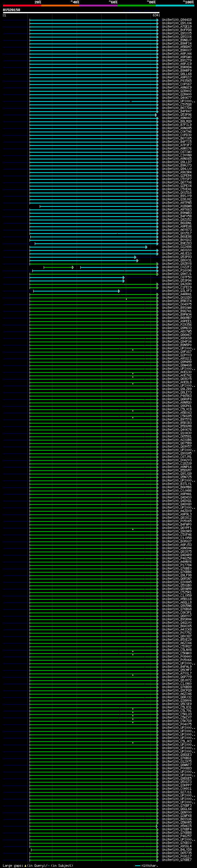Screen dimensions: 197x868
Task: Click the query end position 634
Action: tap(155, 15)
